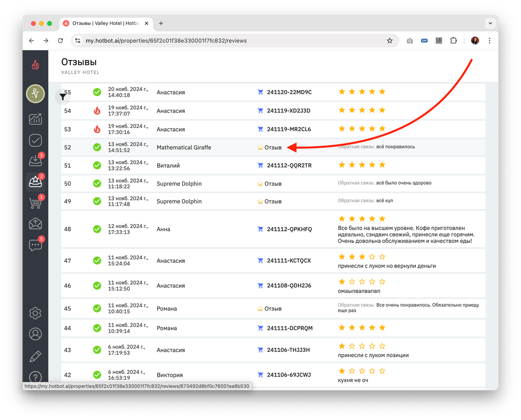
Task: Click the green check status in row 52
Action: click(x=97, y=147)
